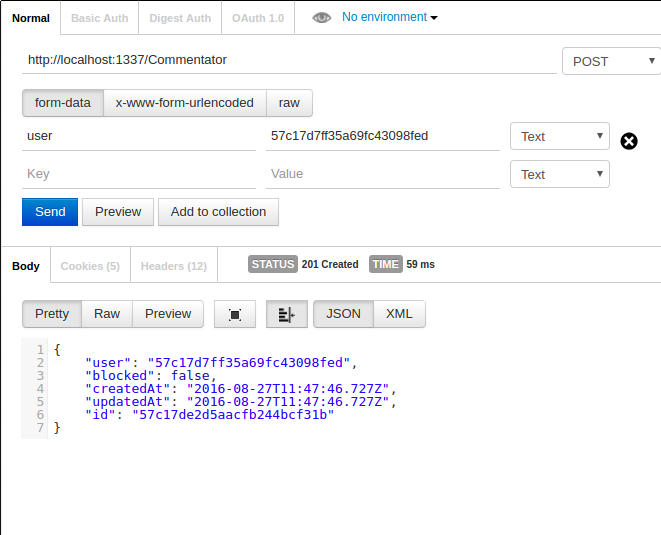Open the No environment dropdown
Viewport: 661px width, 535px height.
[x=389, y=17]
